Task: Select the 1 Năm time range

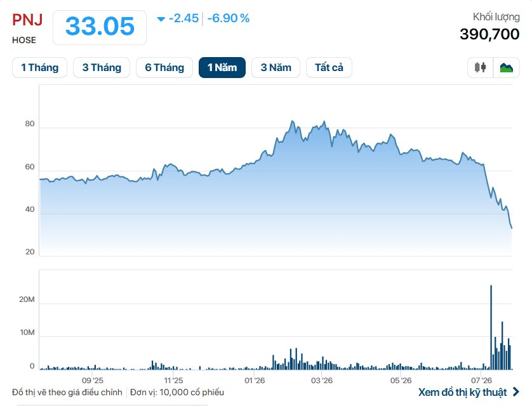Action: (222, 67)
